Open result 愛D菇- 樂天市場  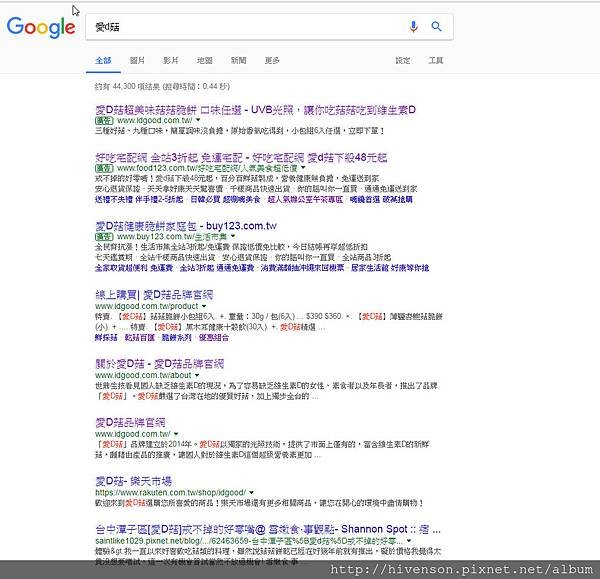[134, 481]
